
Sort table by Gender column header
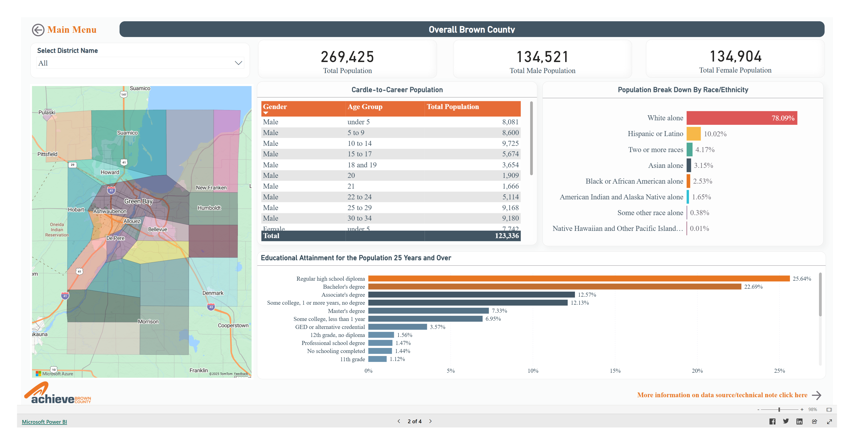point(275,107)
